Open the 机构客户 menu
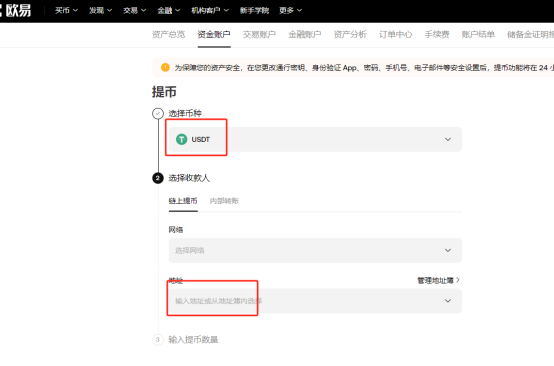The height and width of the screenshot is (366, 554). click(210, 11)
